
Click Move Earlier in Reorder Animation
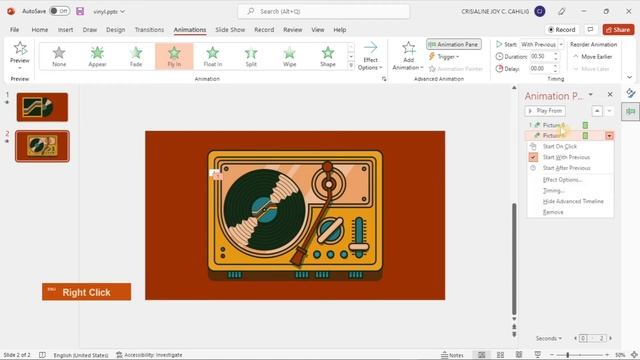[592, 56]
